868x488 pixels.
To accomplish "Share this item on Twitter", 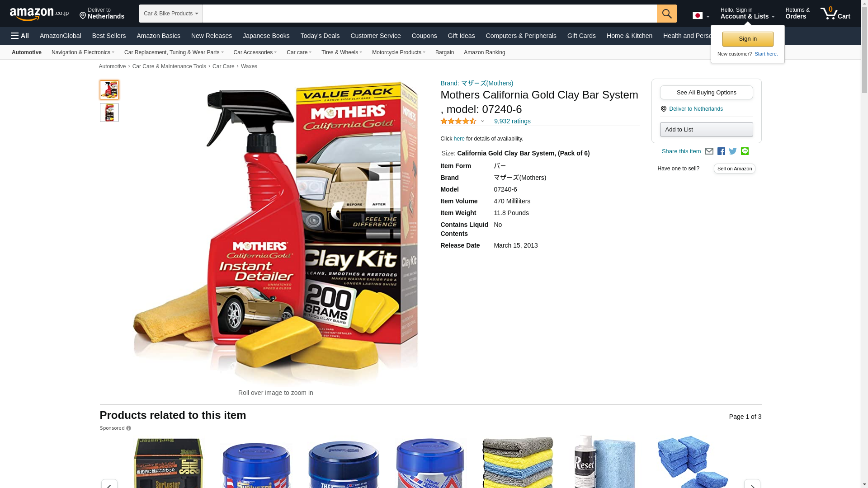I will 733,151.
